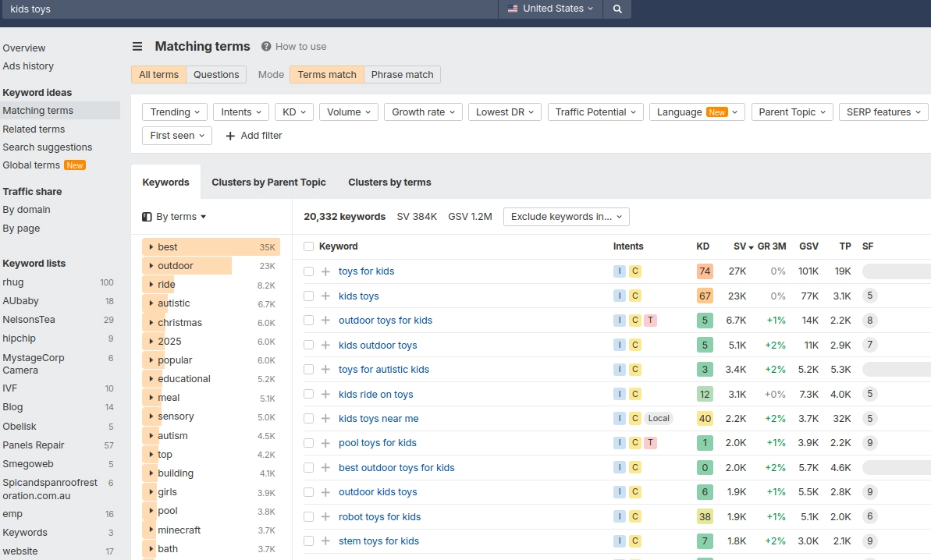
Task: Add 'toys for autistic kids' with plus icon
Action: [x=325, y=370]
